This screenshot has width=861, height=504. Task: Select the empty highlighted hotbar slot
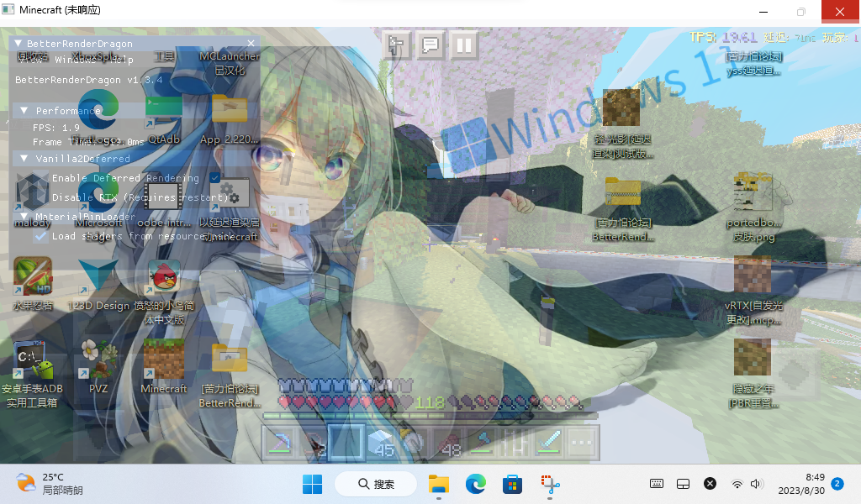[346, 442]
